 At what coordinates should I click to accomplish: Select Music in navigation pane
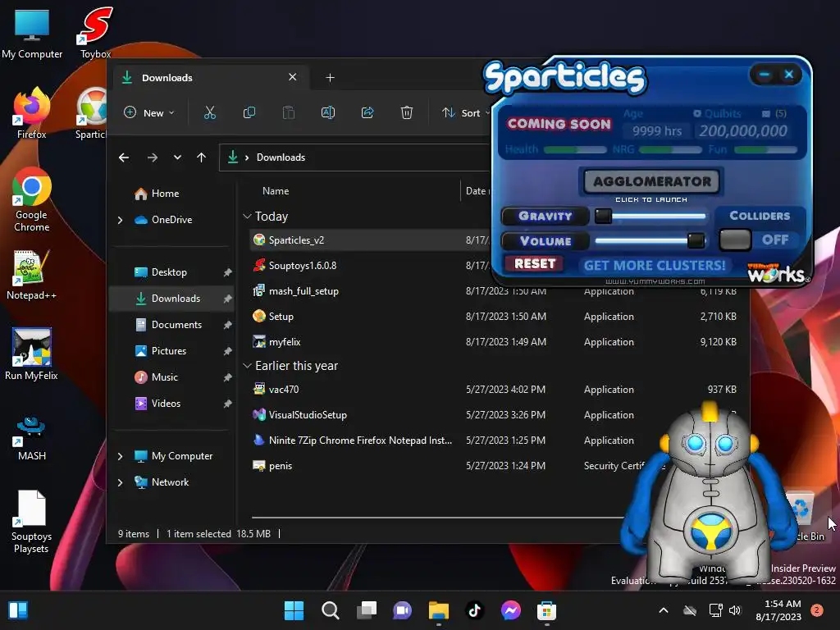pyautogui.click(x=157, y=377)
